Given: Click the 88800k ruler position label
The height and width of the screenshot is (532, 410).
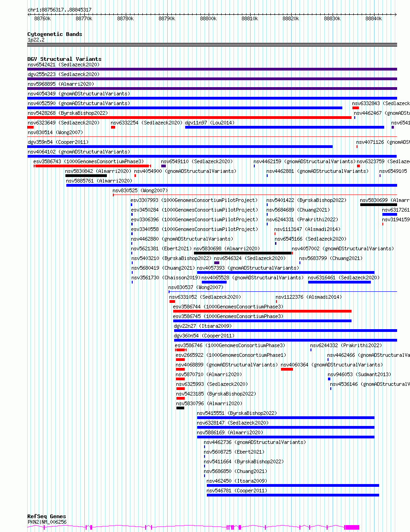Looking at the screenshot, I should (x=208, y=18).
